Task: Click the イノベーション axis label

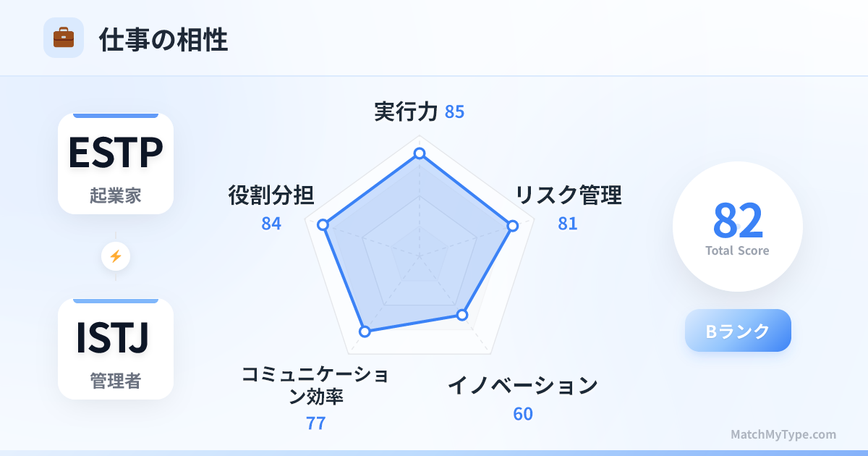Action: (522, 386)
